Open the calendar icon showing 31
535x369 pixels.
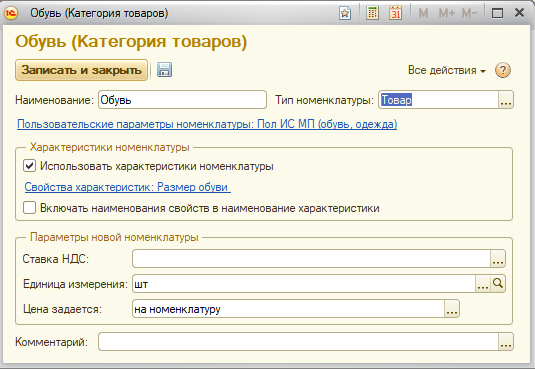(x=395, y=13)
